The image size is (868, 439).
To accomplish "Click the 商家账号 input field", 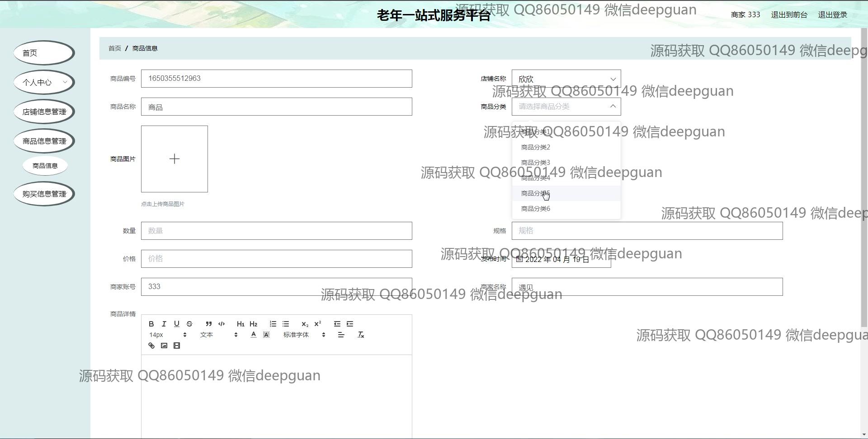I will 277,287.
